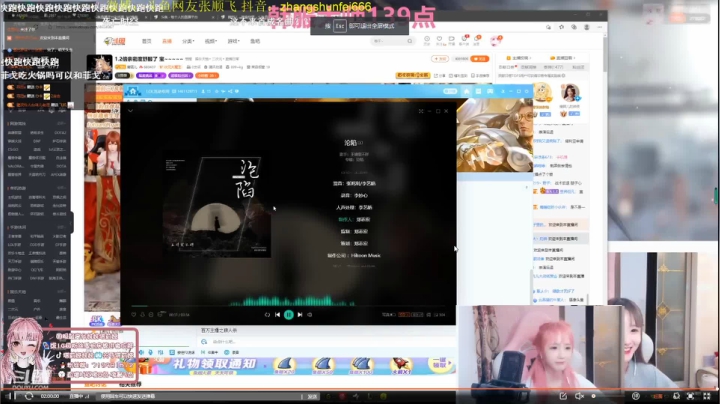Click the Hikoon Music lyric line

tap(354, 255)
